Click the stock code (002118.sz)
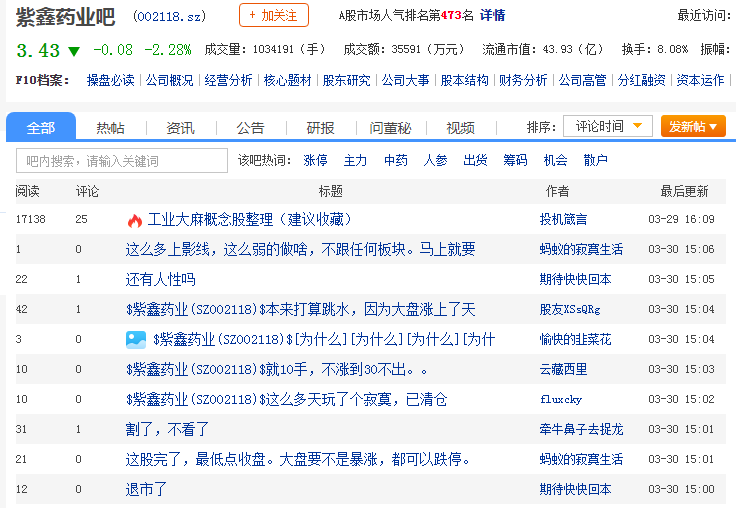Viewport: 736px width, 508px height. (x=169, y=17)
